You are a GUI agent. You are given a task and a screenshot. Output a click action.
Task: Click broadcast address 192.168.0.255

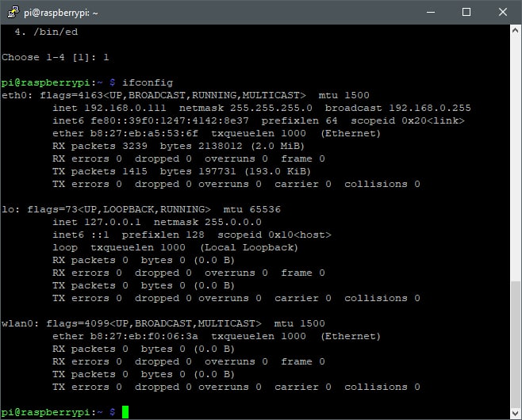pos(430,108)
